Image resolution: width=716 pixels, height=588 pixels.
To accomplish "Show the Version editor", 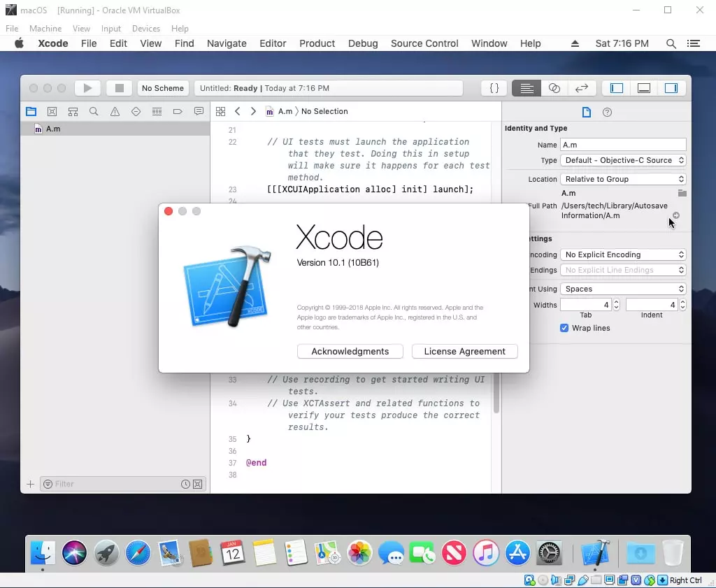I will click(581, 88).
